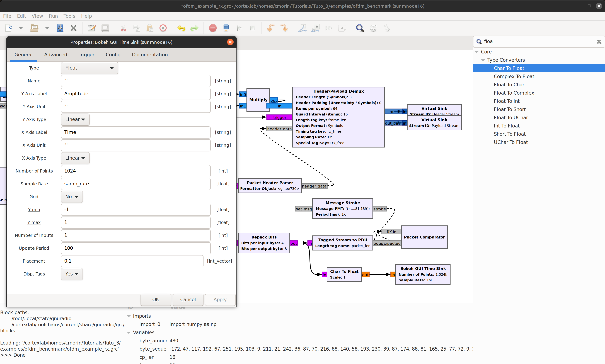Switch to the Trigger tab
The width and height of the screenshot is (605, 364).
tap(86, 55)
